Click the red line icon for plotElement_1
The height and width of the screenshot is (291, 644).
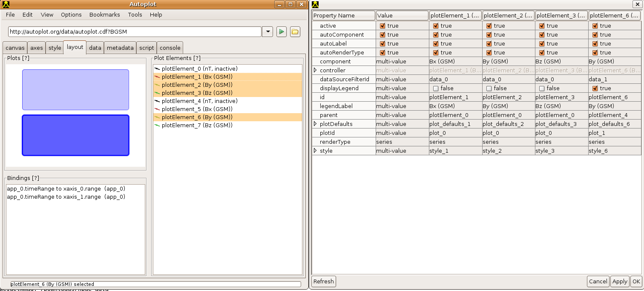point(157,77)
